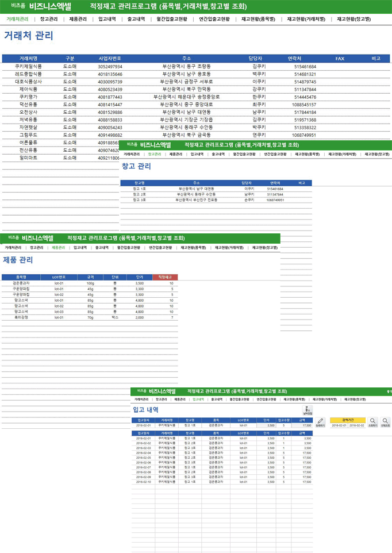The height and width of the screenshot is (553, 392).
Task: Click the 조회하기 magnifier icon
Action: point(372,422)
